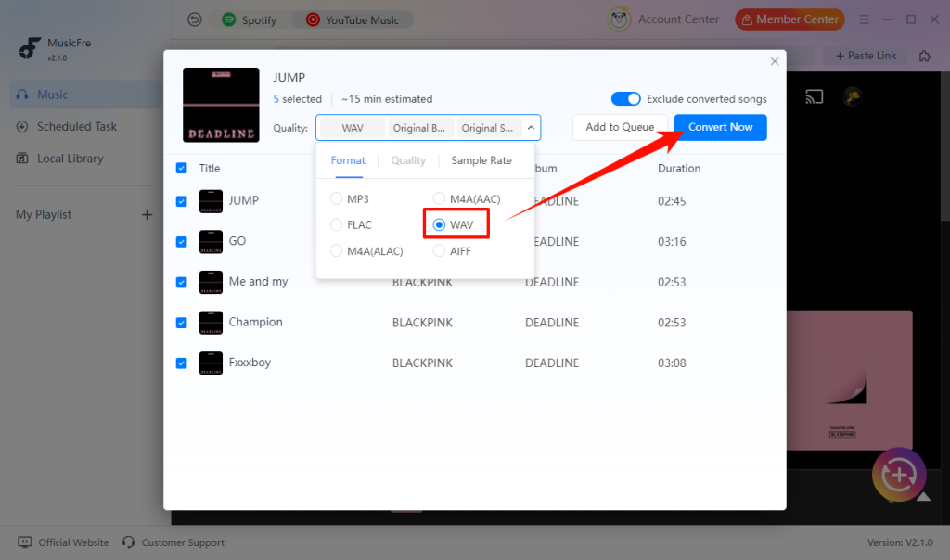Image resolution: width=950 pixels, height=560 pixels.
Task: Click the home icon beside Paste Link
Action: [925, 56]
